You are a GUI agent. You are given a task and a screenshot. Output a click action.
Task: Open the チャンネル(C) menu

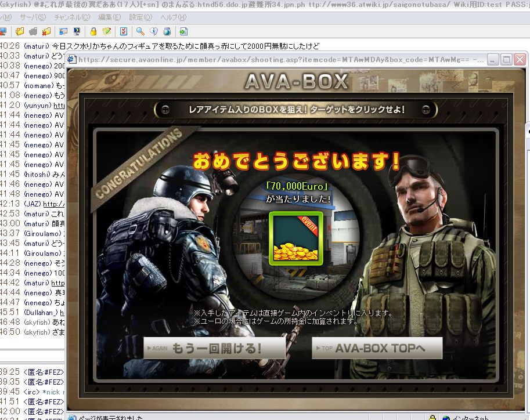coord(72,17)
